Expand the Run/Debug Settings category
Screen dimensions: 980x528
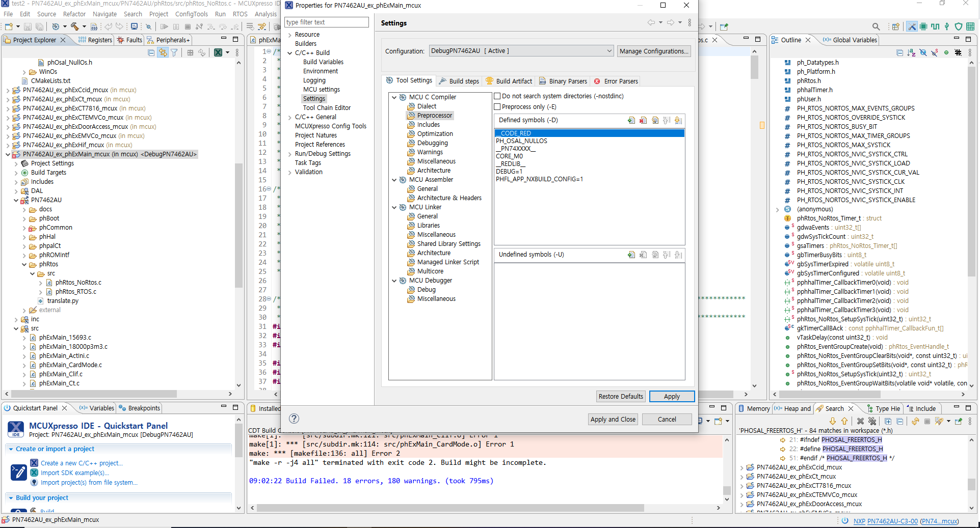click(x=290, y=154)
